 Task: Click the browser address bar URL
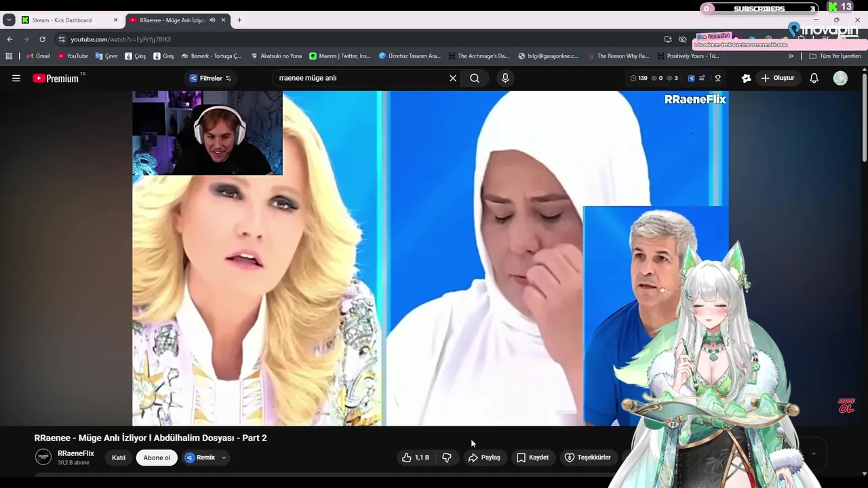[x=121, y=39]
